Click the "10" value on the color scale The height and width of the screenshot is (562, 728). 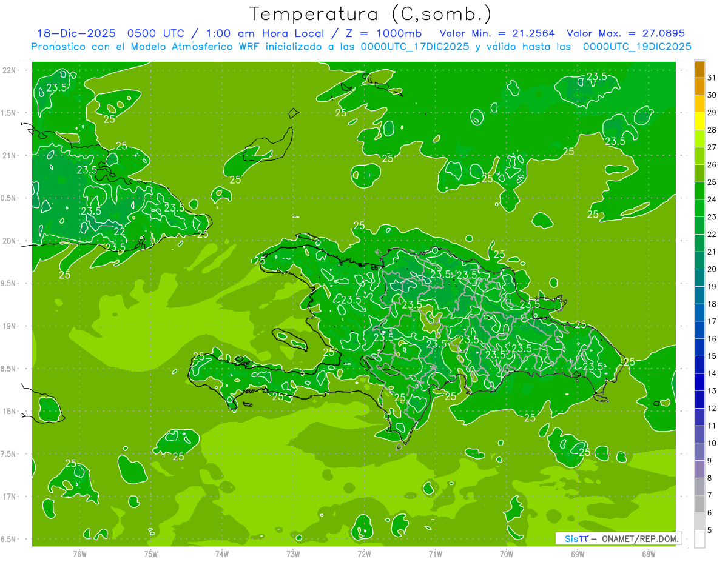(712, 443)
